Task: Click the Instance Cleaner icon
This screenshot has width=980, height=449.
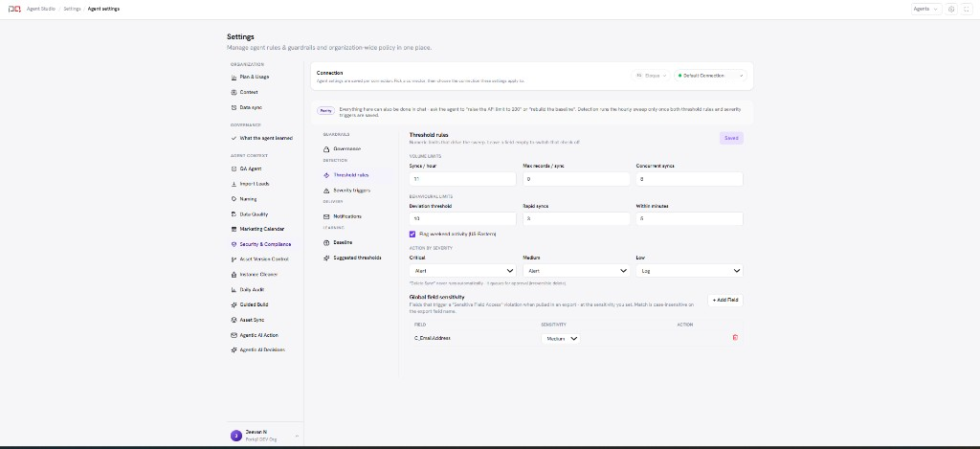Action: pos(234,275)
